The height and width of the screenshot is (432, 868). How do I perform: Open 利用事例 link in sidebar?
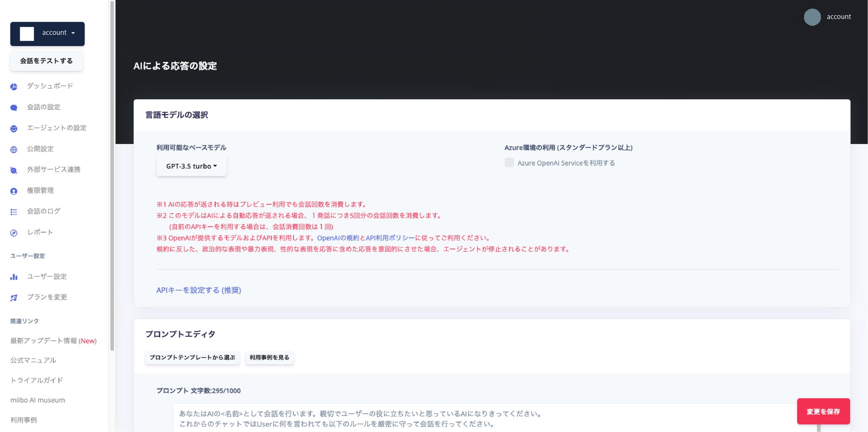pos(24,420)
